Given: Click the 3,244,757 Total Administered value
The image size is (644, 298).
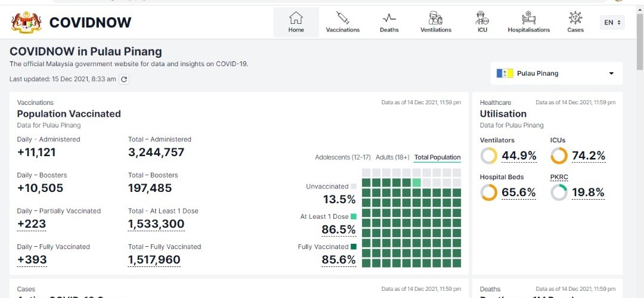Looking at the screenshot, I should [x=156, y=153].
